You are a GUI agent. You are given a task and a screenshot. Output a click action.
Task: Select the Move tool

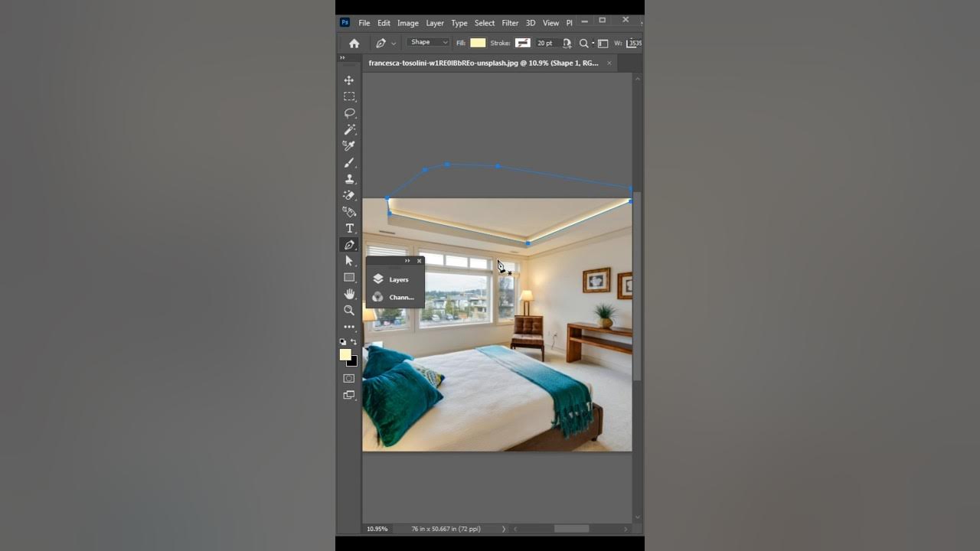(349, 80)
